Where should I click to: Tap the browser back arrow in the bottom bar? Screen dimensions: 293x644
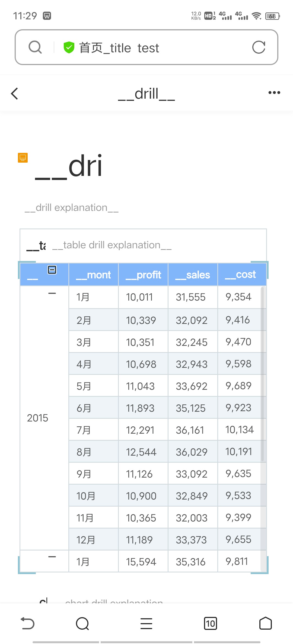point(28,623)
